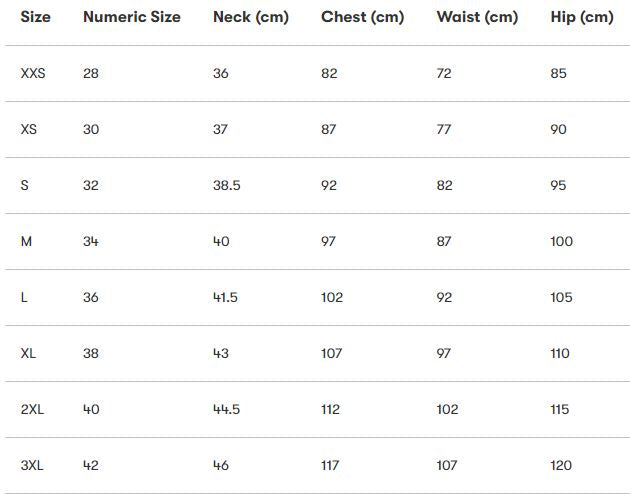Click the Chest (cm) column header
The height and width of the screenshot is (494, 636).
coord(363,17)
